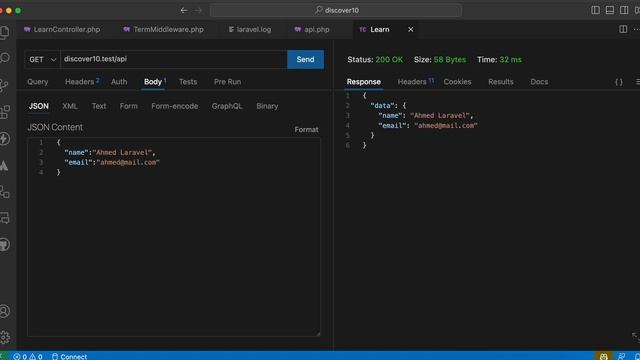Click the "32 ms" time value
This screenshot has width=640, height=360.
click(510, 60)
